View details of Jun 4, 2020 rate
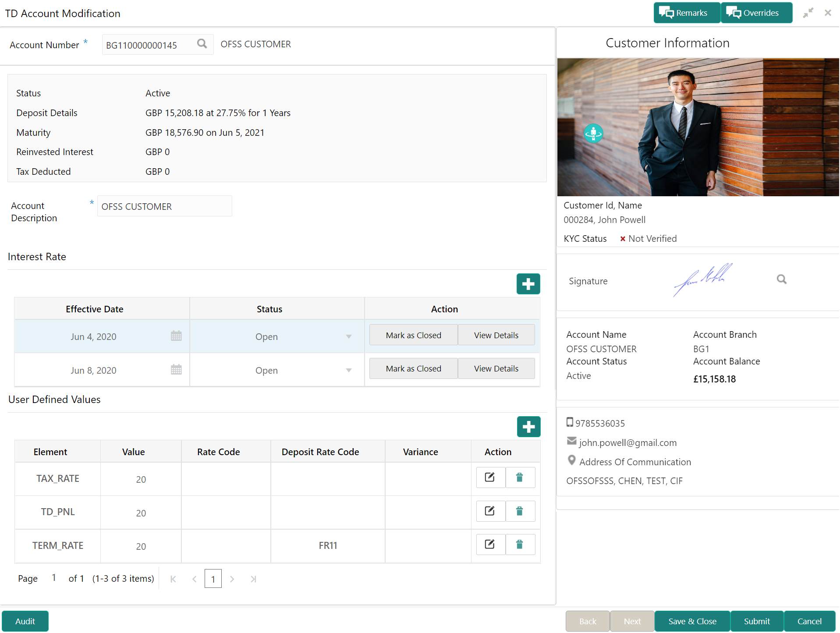 tap(496, 335)
